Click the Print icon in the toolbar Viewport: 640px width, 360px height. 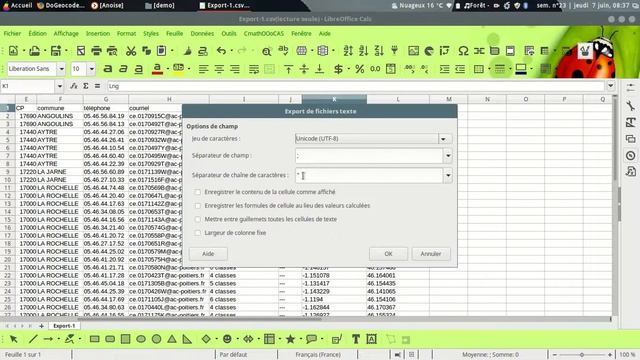pyautogui.click(x=96, y=51)
